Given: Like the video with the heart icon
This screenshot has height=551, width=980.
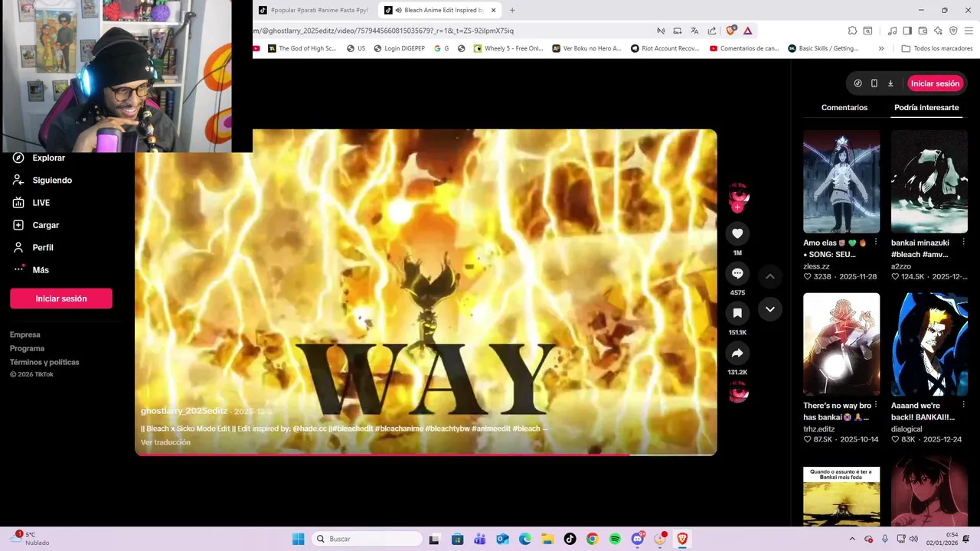Looking at the screenshot, I should point(737,233).
